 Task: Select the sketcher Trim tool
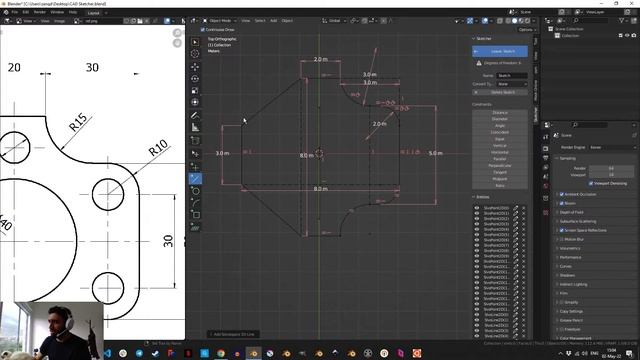[x=195, y=227]
